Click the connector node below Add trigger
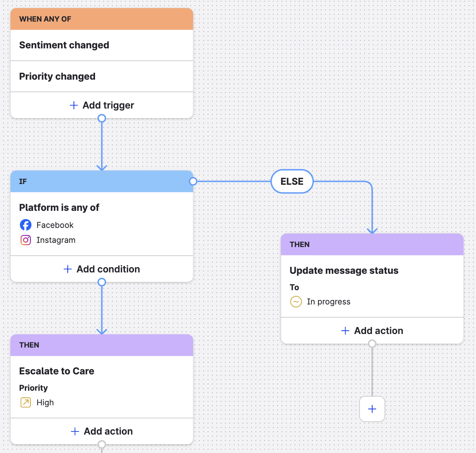This screenshot has width=476, height=453. coord(102,119)
